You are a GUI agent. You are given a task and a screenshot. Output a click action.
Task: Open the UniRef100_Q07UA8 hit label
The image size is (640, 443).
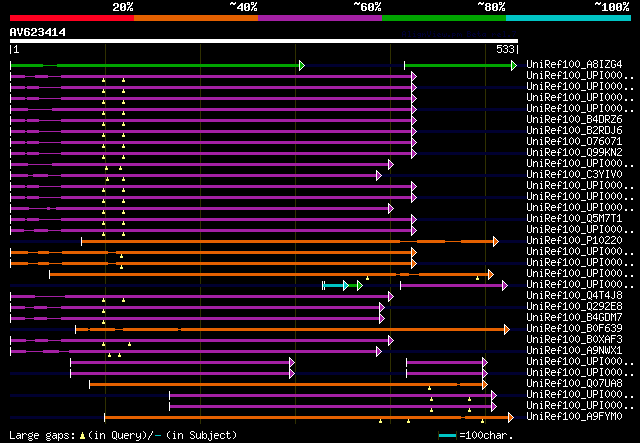coord(574,383)
